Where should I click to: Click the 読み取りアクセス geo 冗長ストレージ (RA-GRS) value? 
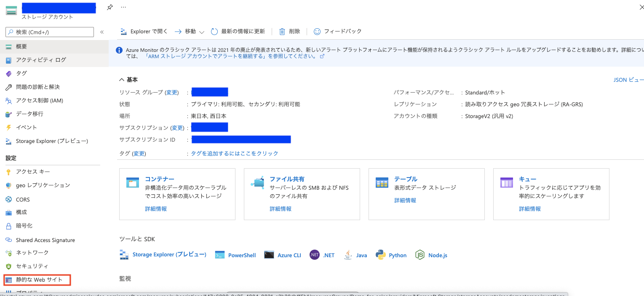pyautogui.click(x=524, y=104)
